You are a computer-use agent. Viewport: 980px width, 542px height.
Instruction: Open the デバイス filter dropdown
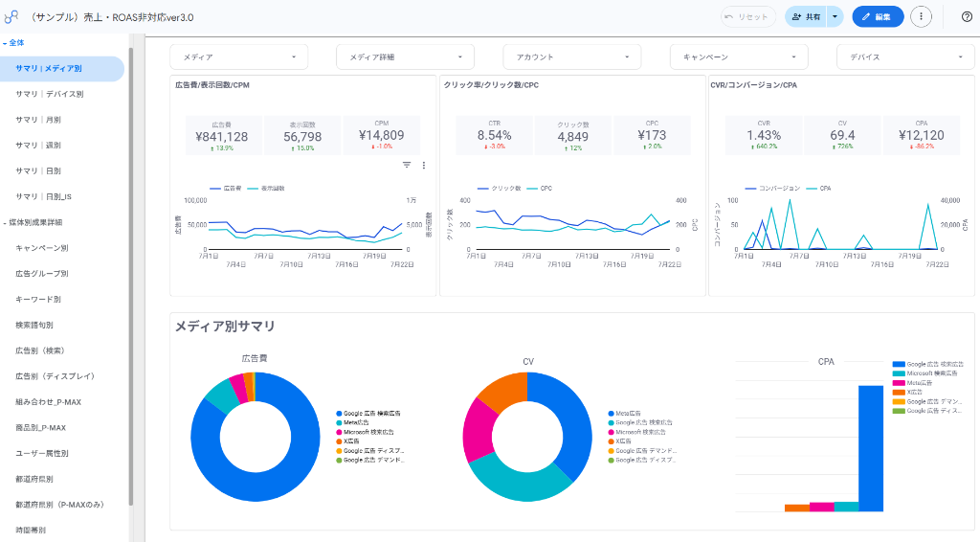click(x=905, y=56)
